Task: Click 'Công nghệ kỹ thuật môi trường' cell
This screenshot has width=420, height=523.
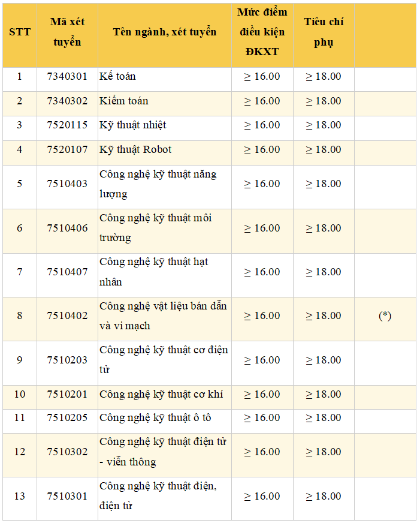Action: [x=165, y=231]
